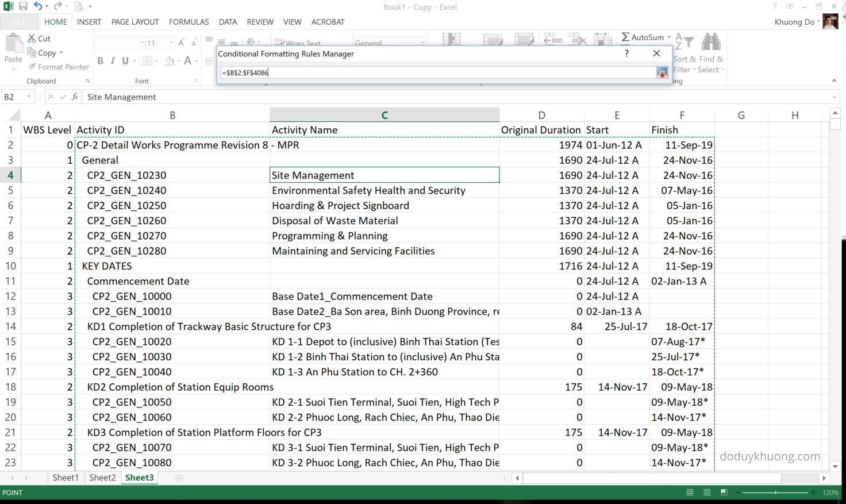Click the Save icon in quick access toolbar
The height and width of the screenshot is (504, 846).
[x=23, y=6]
